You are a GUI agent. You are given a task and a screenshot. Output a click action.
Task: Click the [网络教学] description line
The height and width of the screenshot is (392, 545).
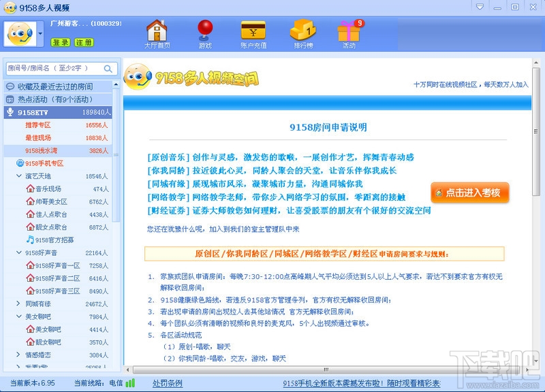tap(277, 197)
